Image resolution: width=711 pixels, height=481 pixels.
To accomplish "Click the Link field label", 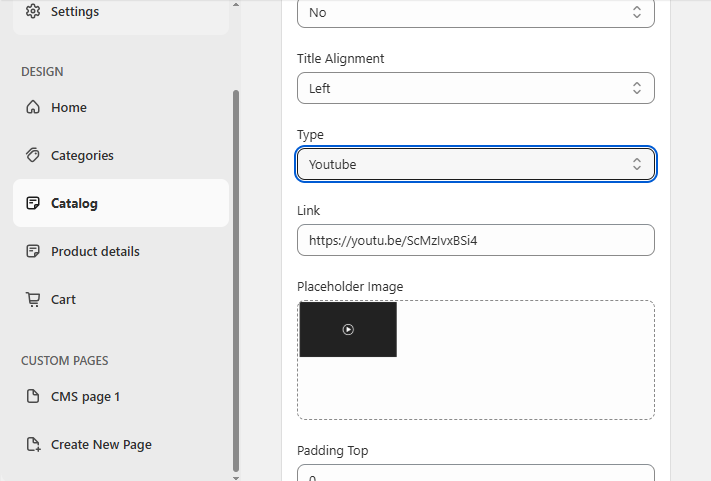I will [x=308, y=210].
